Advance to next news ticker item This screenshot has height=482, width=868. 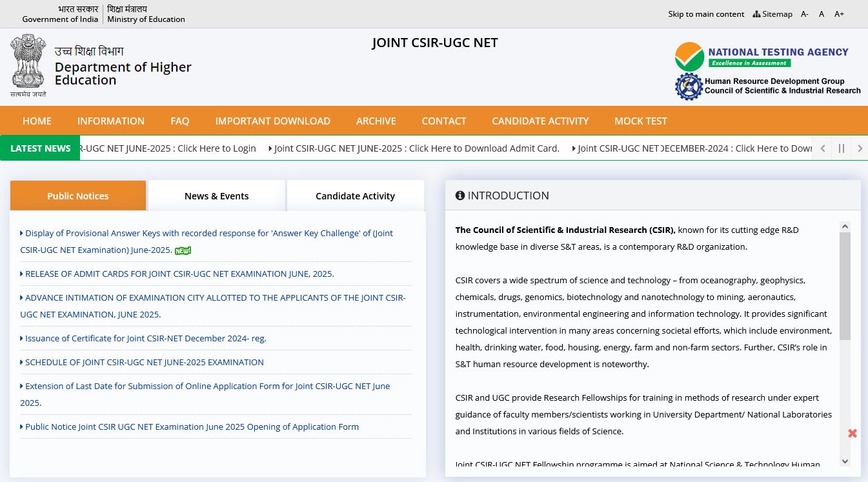860,148
